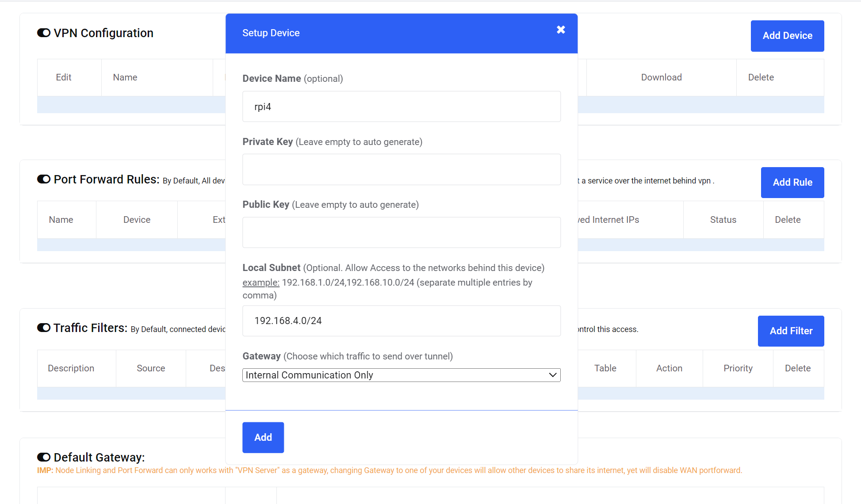
Task: Click the Status column header
Action: click(x=723, y=220)
